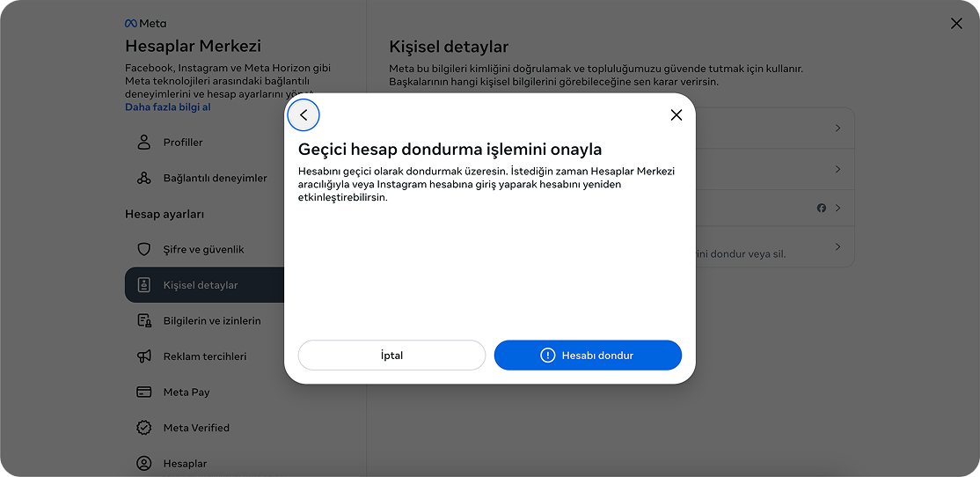Viewport: 980px width, 477px height.
Task: Select the Kişisel detaylar menu item
Action: [x=204, y=285]
